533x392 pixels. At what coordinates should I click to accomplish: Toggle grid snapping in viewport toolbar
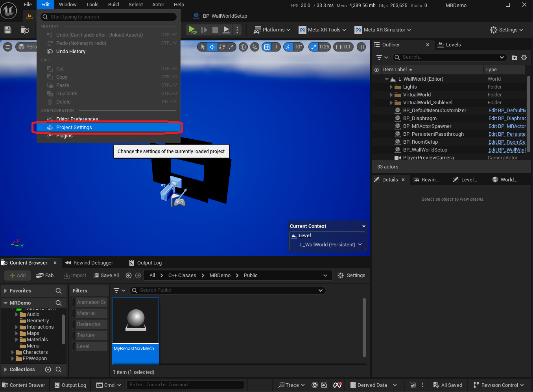(x=267, y=47)
